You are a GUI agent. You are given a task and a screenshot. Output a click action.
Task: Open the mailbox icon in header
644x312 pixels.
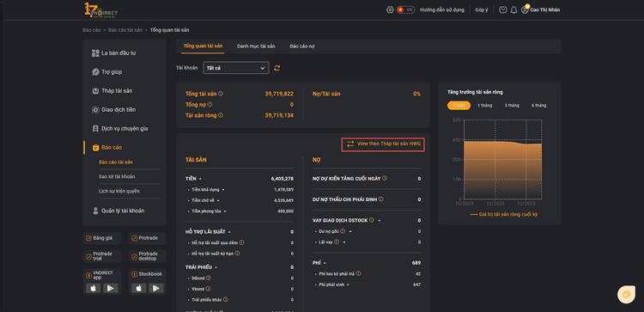coord(502,9)
